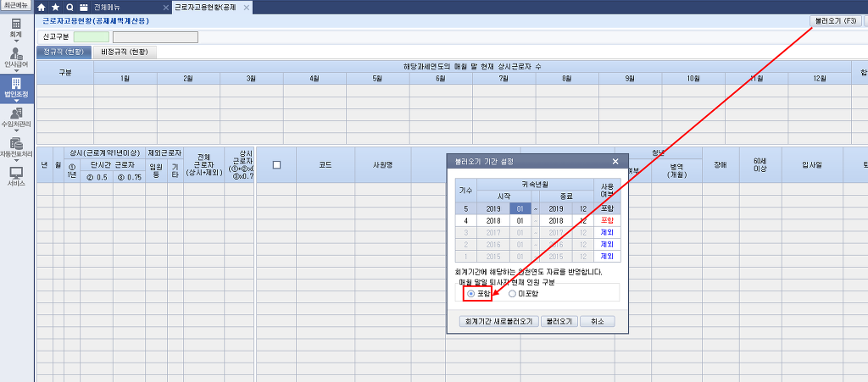
Task: Switch to the 전체메뉴 tab
Action: tap(106, 8)
